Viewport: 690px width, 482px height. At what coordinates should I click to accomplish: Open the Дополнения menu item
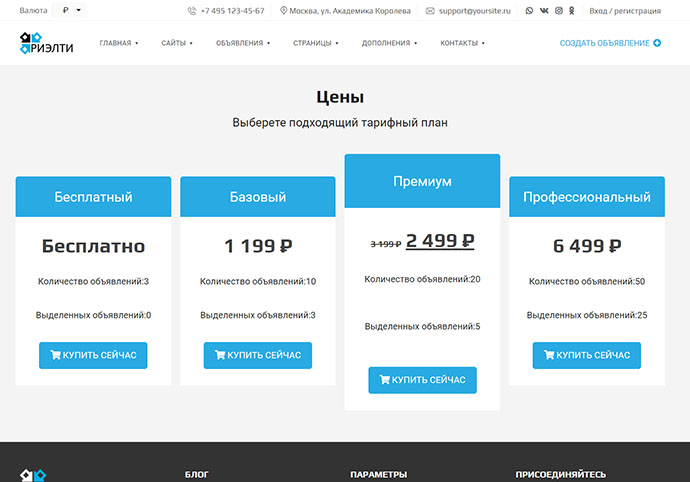389,43
